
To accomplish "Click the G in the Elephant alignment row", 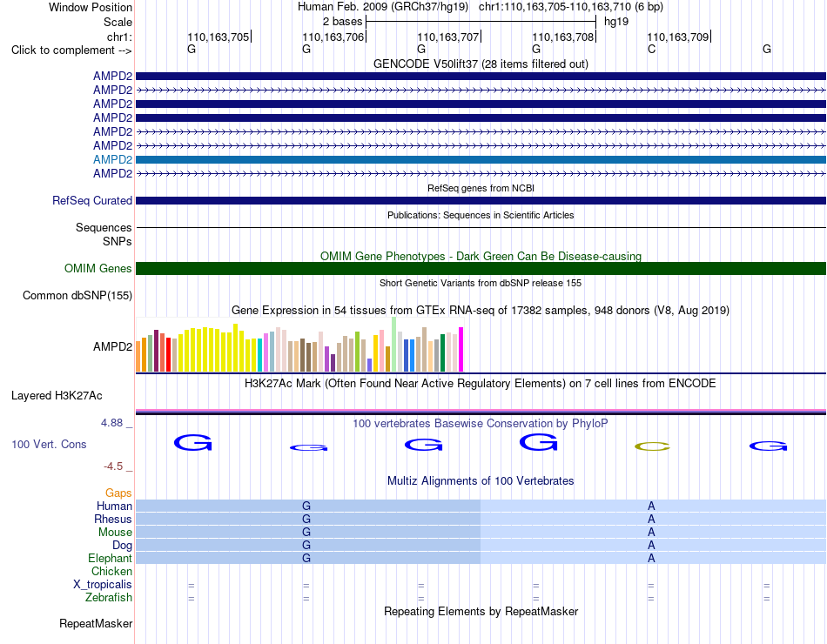I will pos(306,558).
